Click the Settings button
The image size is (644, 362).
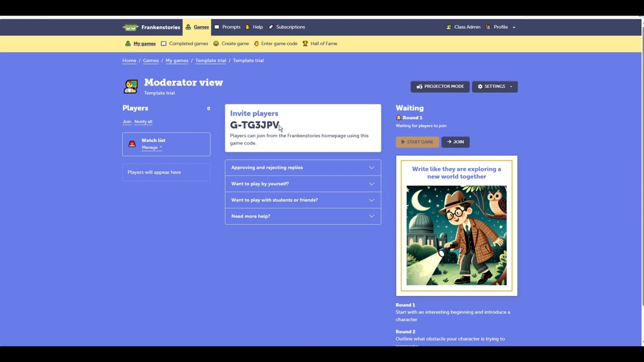tap(495, 86)
